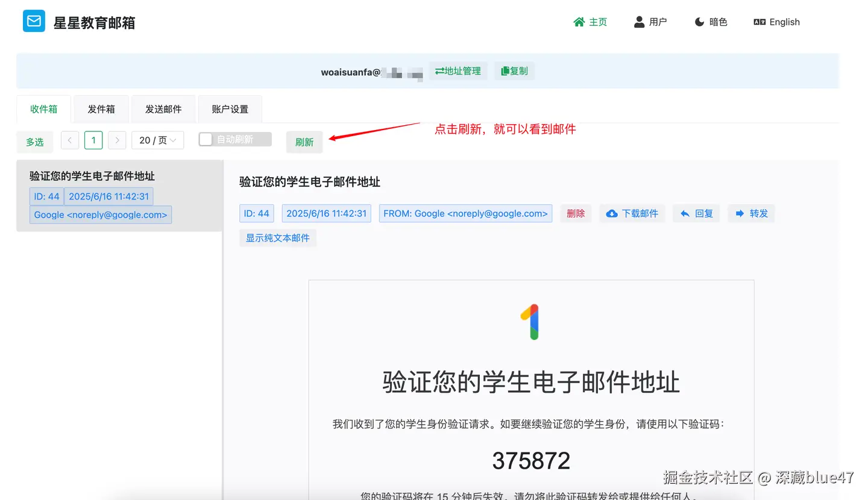
Task: Click the ID: 44 tag in the email header
Action: [x=257, y=213]
